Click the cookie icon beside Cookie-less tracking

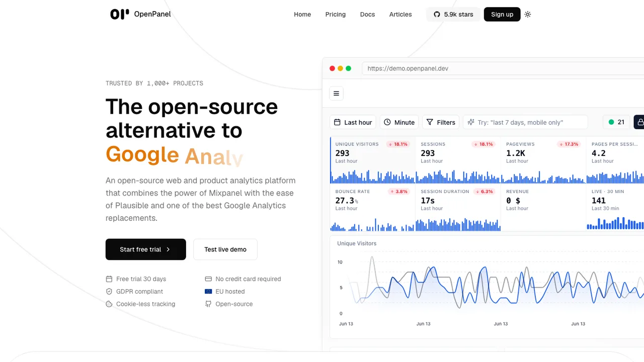pyautogui.click(x=109, y=304)
